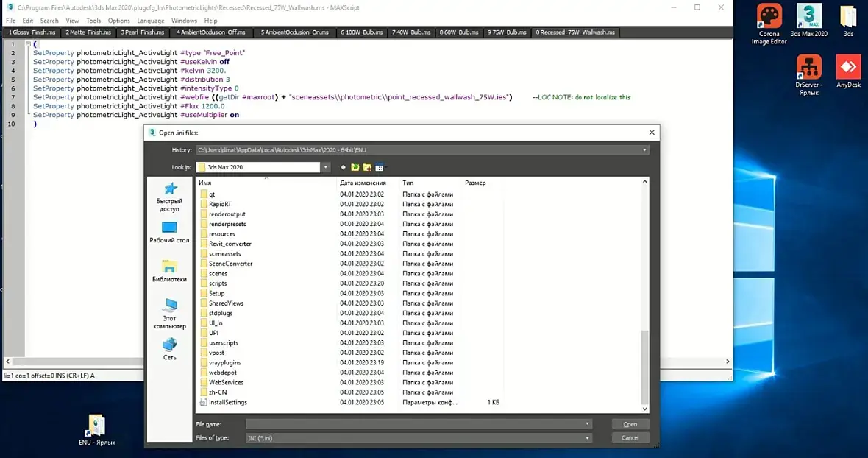Select Библиотеки in the dialog sidebar
The height and width of the screenshot is (458, 868).
click(x=169, y=272)
